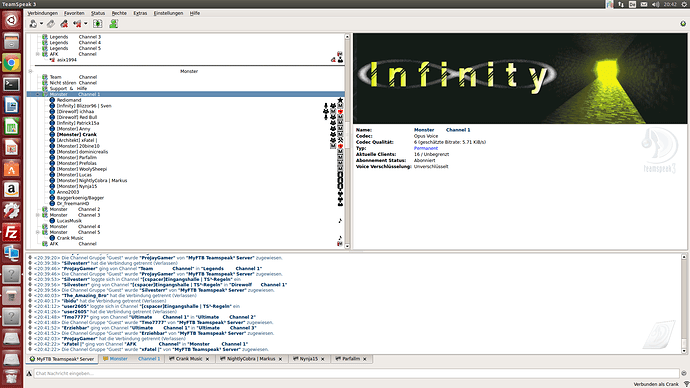
Task: Close the Nynja15 chat tab
Action: coord(323,359)
